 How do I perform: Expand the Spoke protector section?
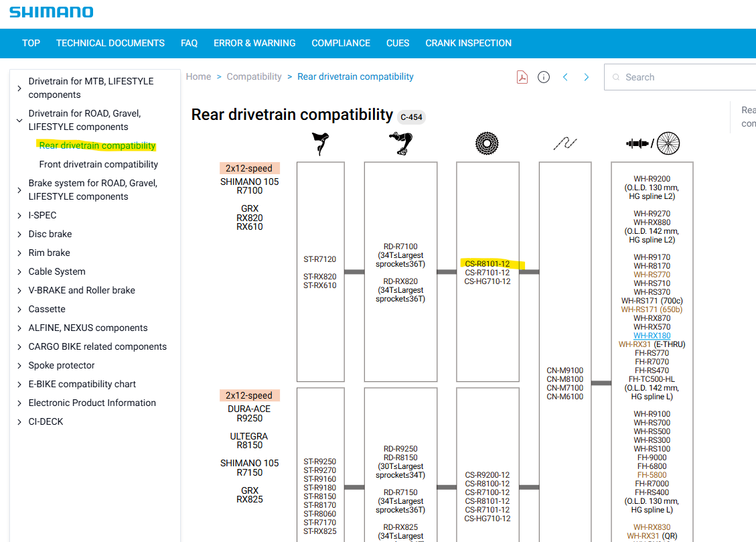(19, 366)
